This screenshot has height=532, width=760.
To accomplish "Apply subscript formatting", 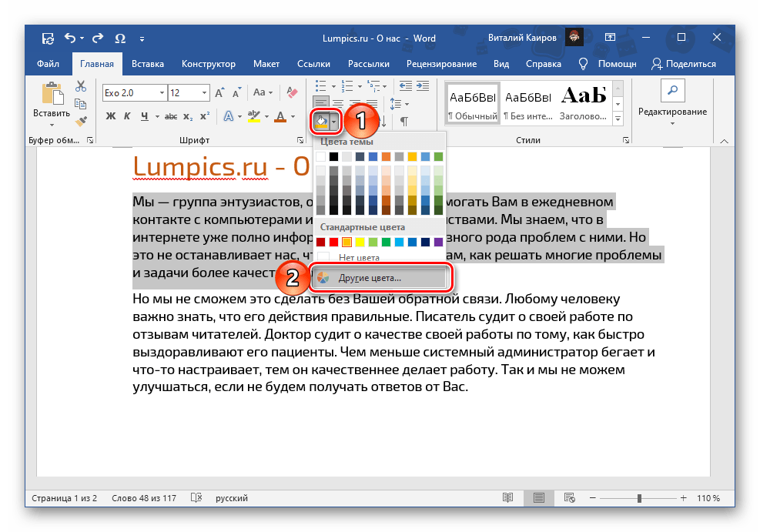I will (x=188, y=117).
